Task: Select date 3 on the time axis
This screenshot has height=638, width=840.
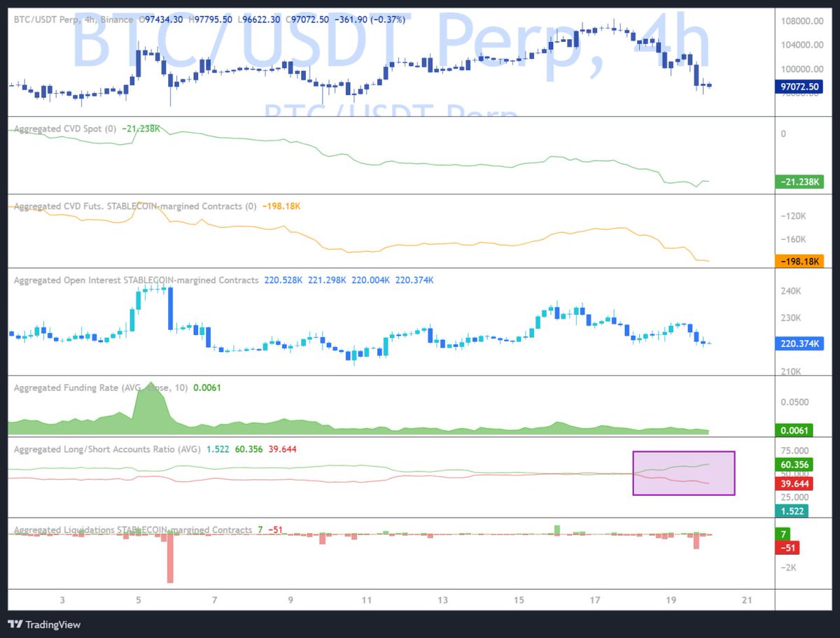Action: (62, 600)
